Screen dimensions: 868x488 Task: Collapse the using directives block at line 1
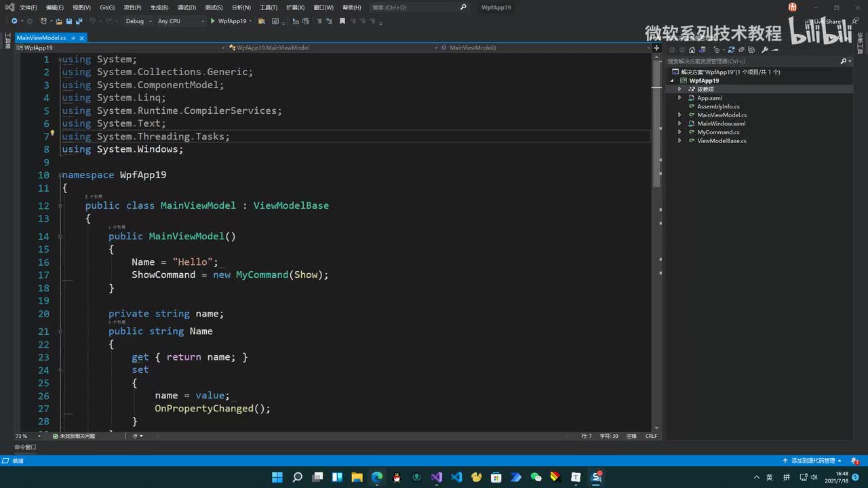tap(60, 60)
